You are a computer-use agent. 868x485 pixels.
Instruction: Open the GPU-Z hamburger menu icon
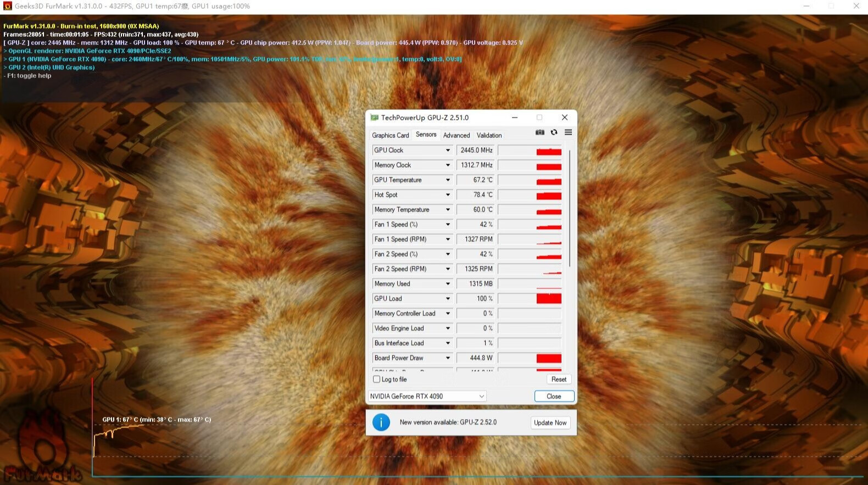point(568,132)
